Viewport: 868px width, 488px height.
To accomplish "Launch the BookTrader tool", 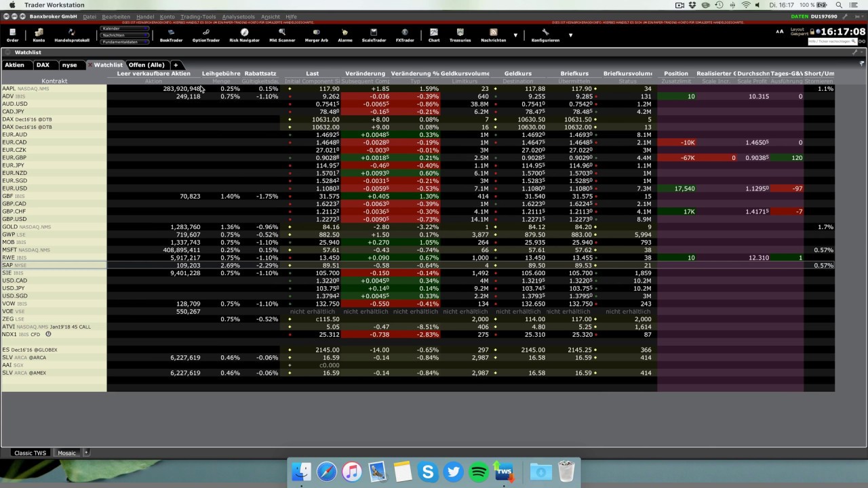I will (x=171, y=35).
